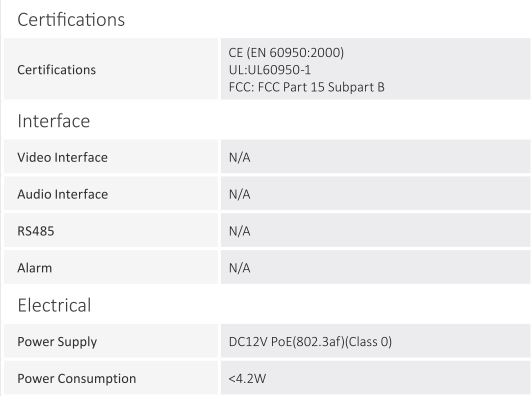Click the UL:UL60950-1 certification line
The height and width of the screenshot is (396, 531).
click(270, 70)
